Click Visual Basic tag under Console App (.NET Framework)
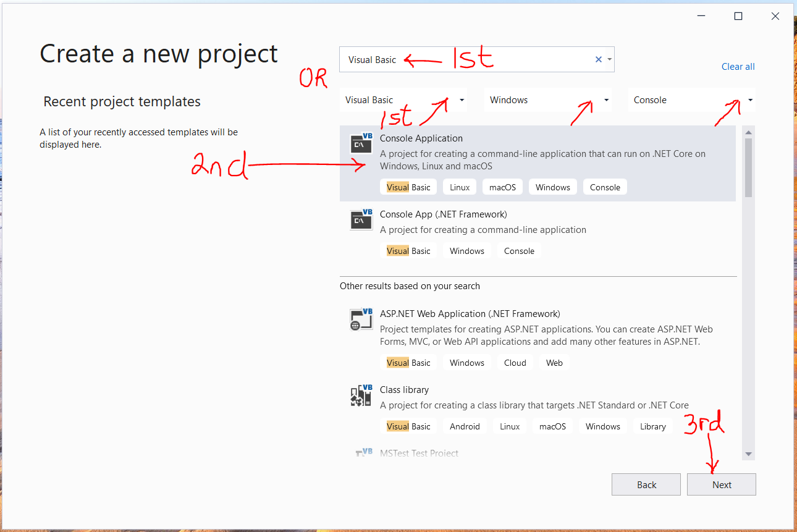This screenshot has width=797, height=532. pyautogui.click(x=408, y=251)
